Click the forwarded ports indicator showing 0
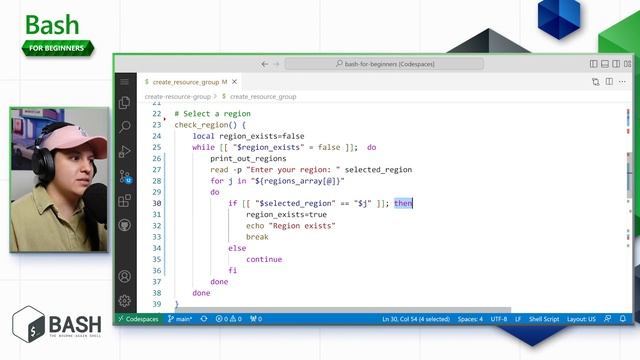Viewport: 640px width, 360px height. coord(256,319)
